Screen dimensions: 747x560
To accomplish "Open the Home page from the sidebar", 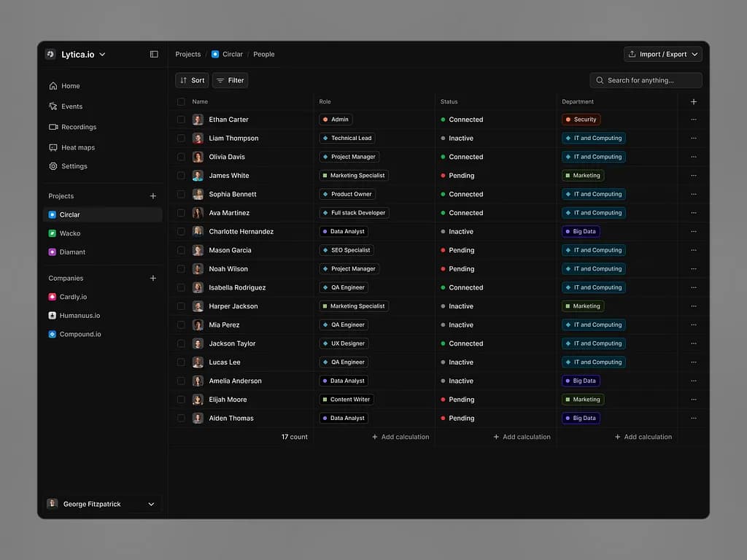I will pos(71,85).
